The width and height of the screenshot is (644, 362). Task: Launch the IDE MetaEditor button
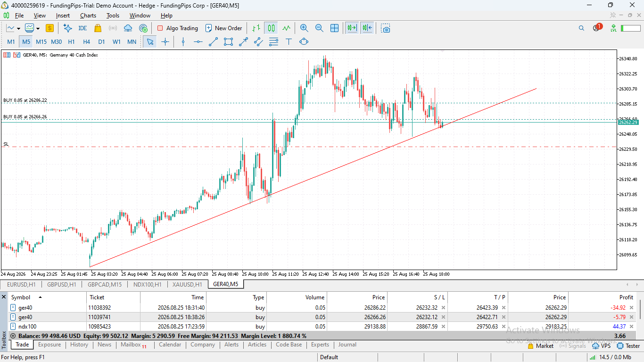83,28
